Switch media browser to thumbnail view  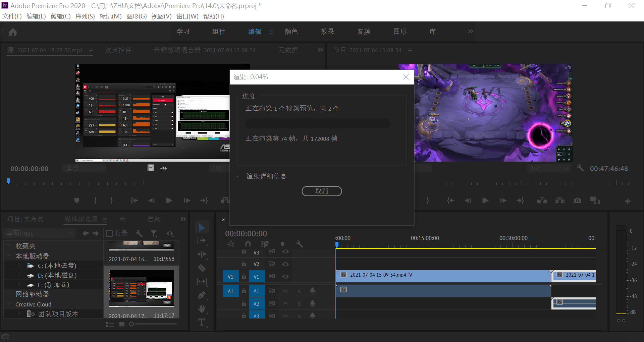(x=122, y=324)
